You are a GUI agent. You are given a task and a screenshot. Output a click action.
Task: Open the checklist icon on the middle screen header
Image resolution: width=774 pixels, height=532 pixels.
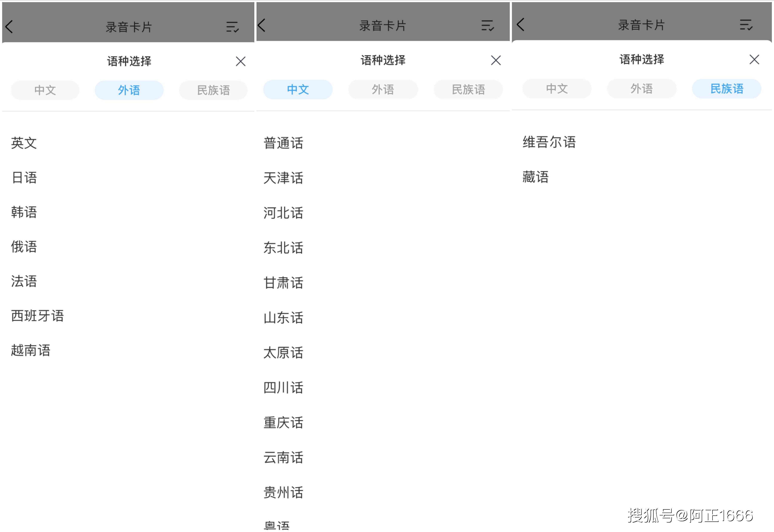(488, 25)
